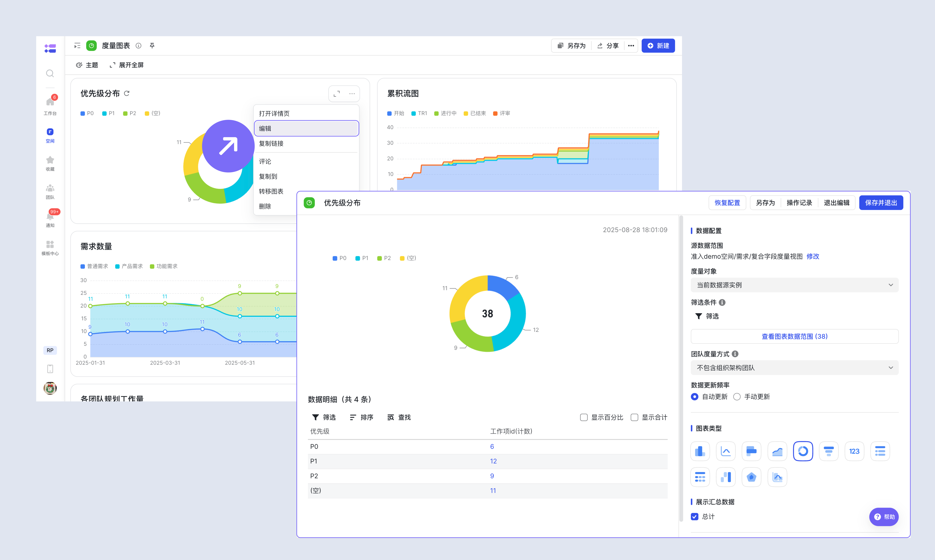Image resolution: width=935 pixels, height=560 pixels.
Task: Expand the 优先级分布 card to fullscreen
Action: (337, 94)
